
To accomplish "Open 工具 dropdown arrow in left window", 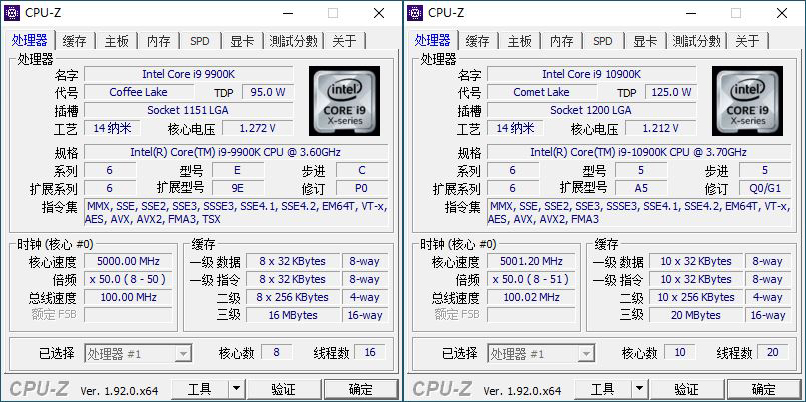I will click(x=236, y=389).
